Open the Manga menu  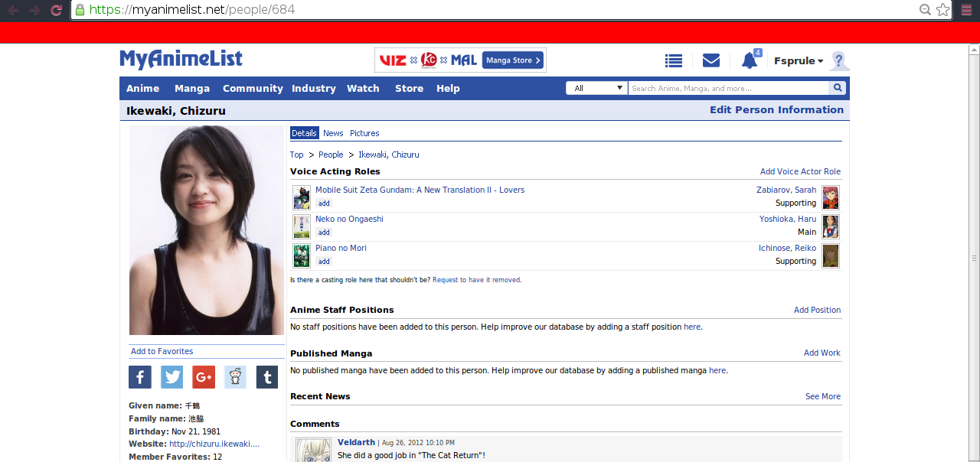[x=192, y=88]
